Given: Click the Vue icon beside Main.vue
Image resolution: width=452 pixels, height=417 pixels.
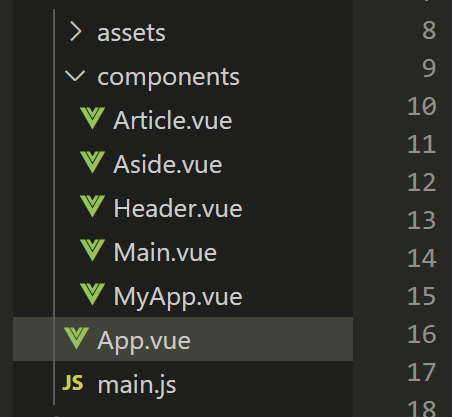Looking at the screenshot, I should coord(92,250).
